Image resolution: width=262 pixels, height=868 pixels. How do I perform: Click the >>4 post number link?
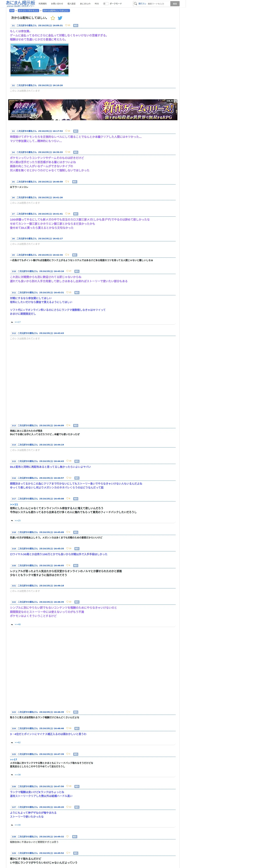click(13, 152)
